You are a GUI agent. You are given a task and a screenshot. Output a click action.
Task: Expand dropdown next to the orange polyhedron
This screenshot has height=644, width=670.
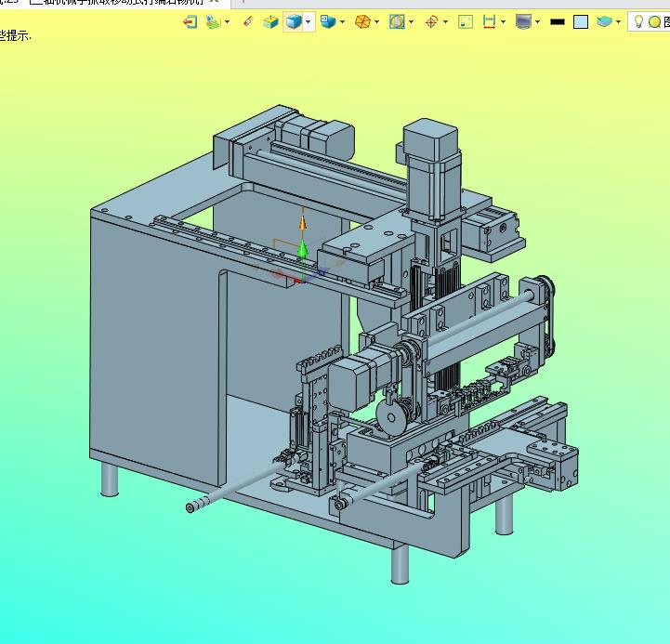click(377, 21)
